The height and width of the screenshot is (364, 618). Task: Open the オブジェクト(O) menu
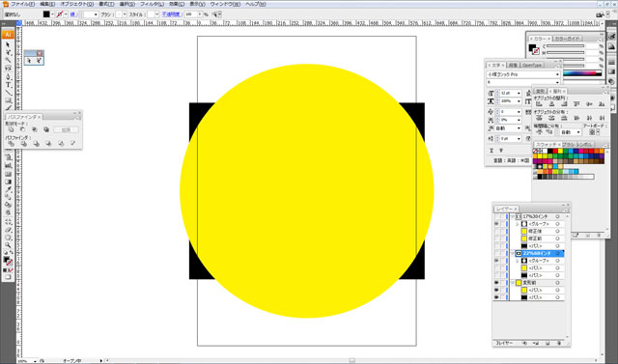point(77,4)
